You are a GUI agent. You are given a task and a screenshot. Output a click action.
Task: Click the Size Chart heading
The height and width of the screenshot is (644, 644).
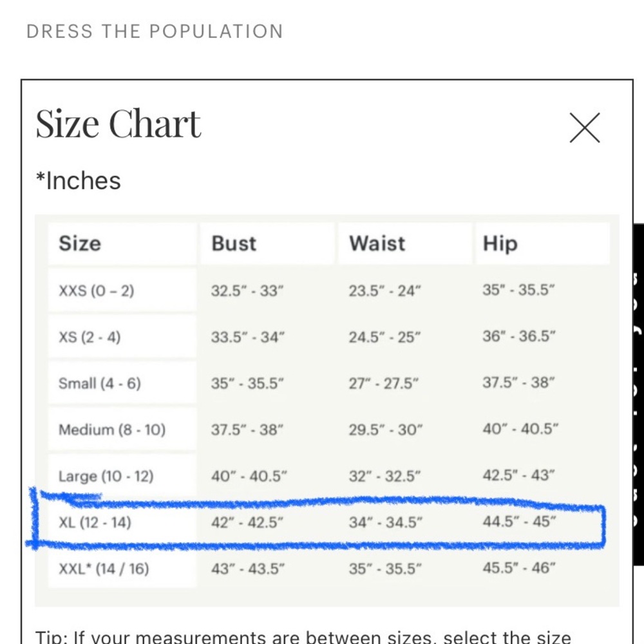click(118, 123)
